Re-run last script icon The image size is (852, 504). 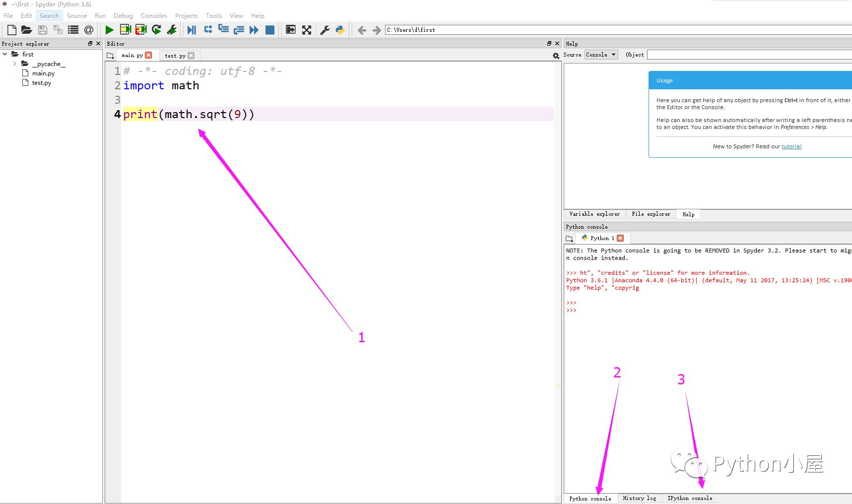[x=156, y=30]
